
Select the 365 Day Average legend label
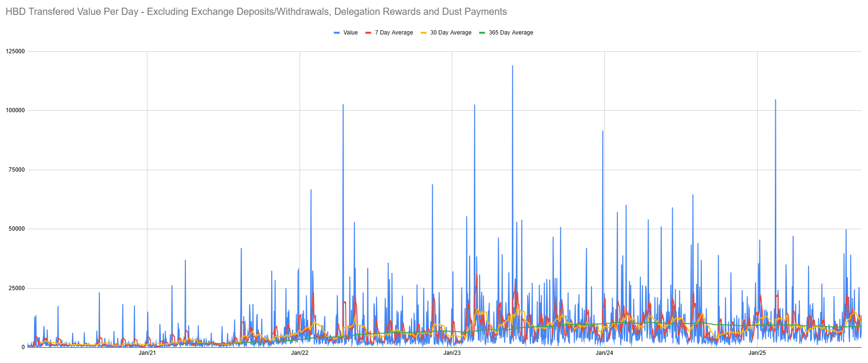point(511,33)
